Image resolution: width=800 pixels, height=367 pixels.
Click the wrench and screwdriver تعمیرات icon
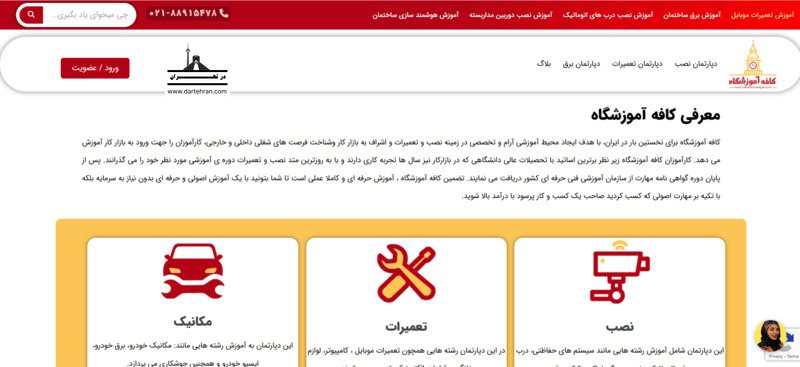tap(406, 273)
